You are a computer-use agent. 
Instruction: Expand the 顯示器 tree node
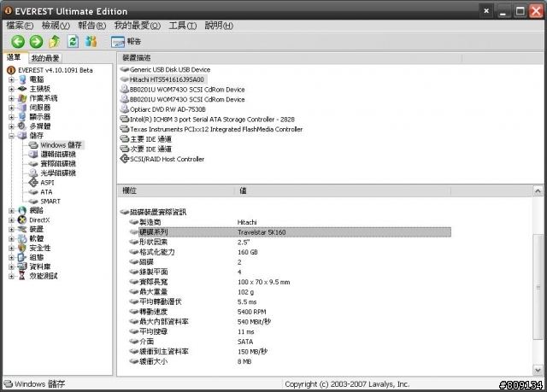click(x=11, y=117)
